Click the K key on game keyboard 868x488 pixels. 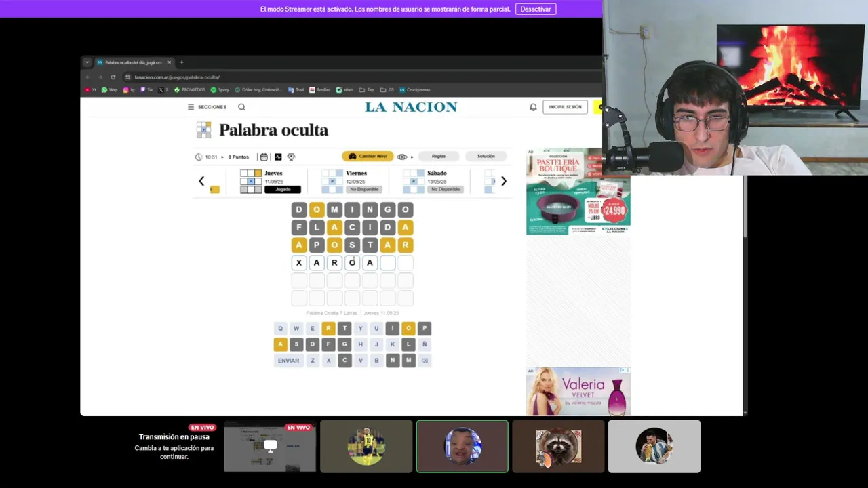click(392, 344)
